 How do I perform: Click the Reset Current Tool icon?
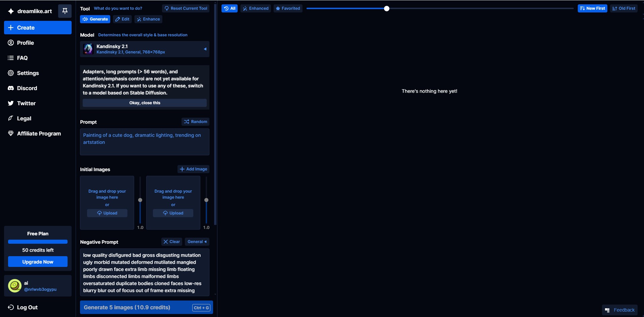[167, 8]
